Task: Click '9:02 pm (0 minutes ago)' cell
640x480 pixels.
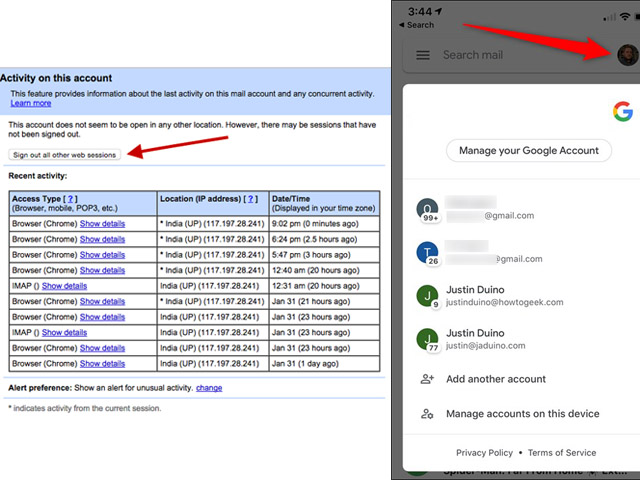Action: (324, 224)
